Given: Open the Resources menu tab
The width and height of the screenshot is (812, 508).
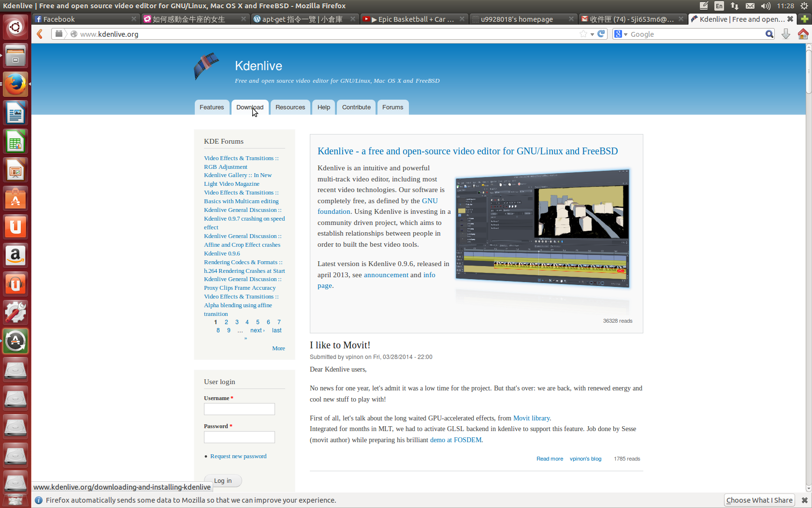Looking at the screenshot, I should click(x=290, y=107).
